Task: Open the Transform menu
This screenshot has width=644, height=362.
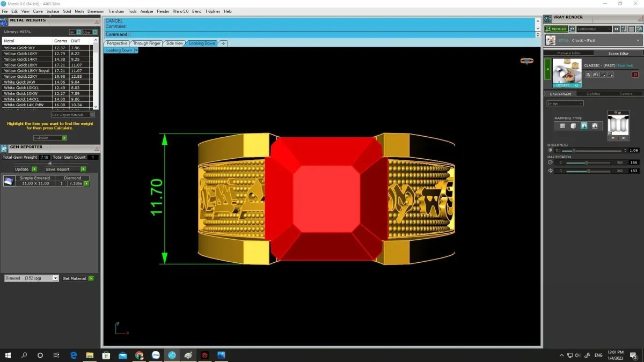Action: click(116, 11)
